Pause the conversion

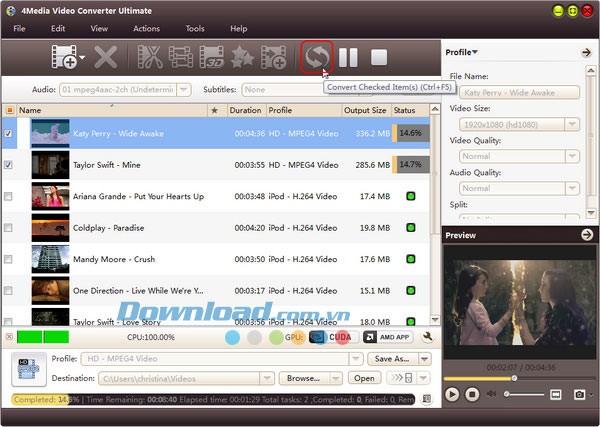tap(348, 57)
